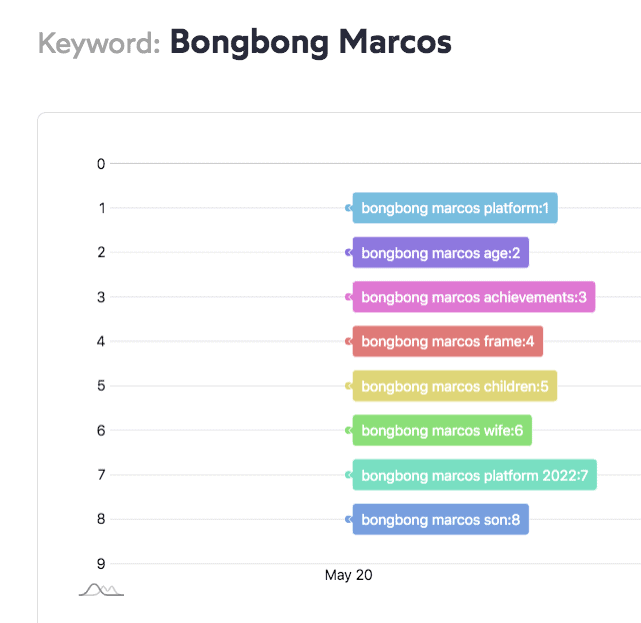The height and width of the screenshot is (623, 641).
Task: Click the teal data point at rank 7
Action: [x=348, y=475]
